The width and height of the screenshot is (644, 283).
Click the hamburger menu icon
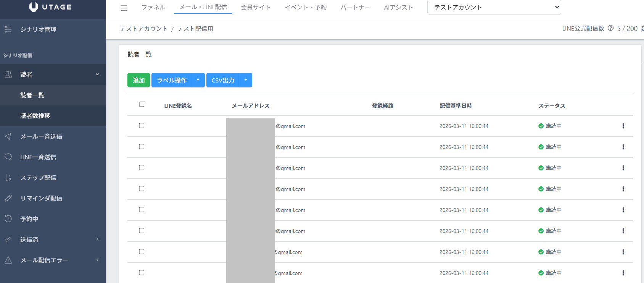[124, 8]
